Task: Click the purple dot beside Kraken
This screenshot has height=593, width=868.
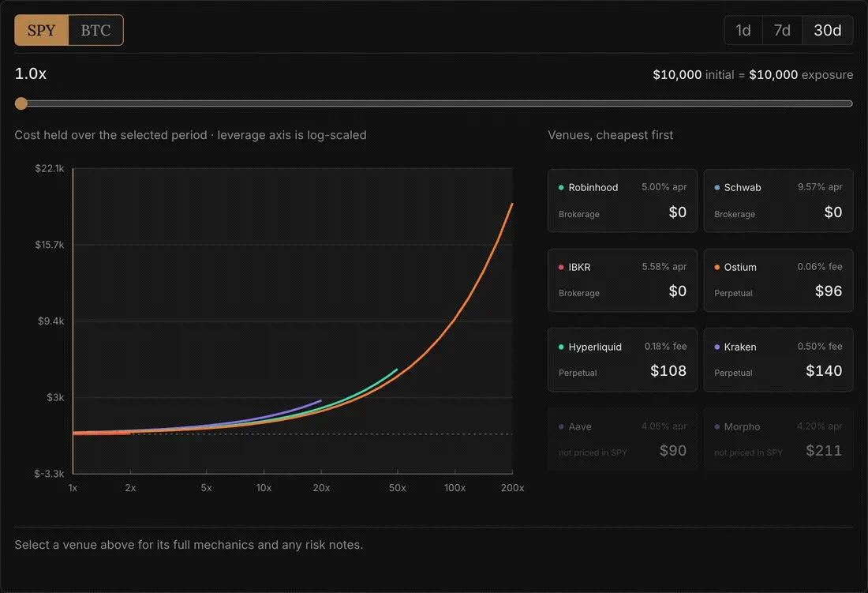Action: tap(716, 347)
